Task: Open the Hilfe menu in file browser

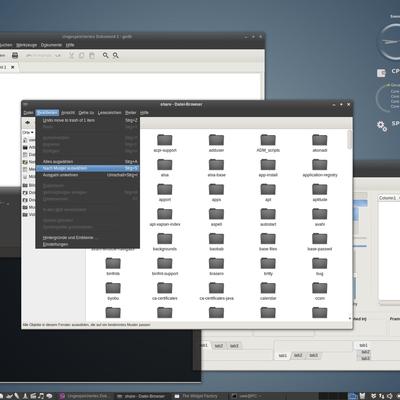Action: [144, 113]
